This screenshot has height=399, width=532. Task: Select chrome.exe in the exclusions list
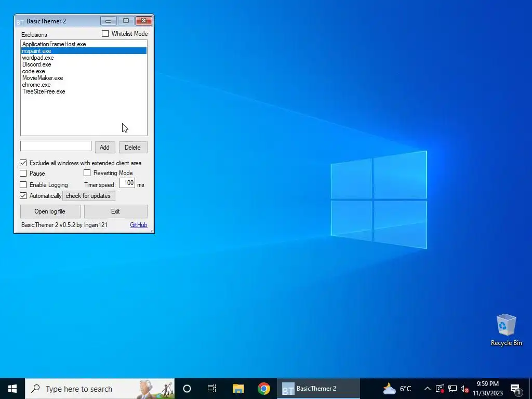click(84, 85)
